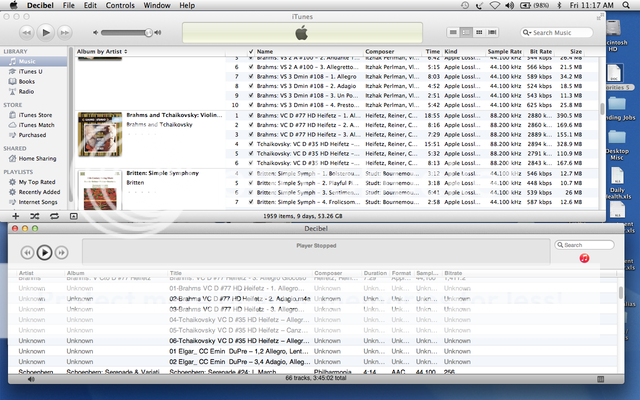The height and width of the screenshot is (400, 640).
Task: Switch iTunes to grid view
Action: coord(479,32)
